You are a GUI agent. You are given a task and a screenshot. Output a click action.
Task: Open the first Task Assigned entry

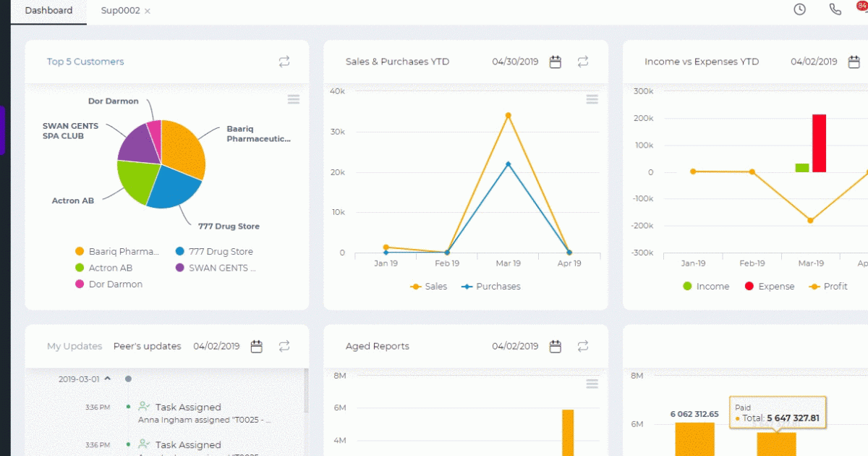pyautogui.click(x=188, y=408)
